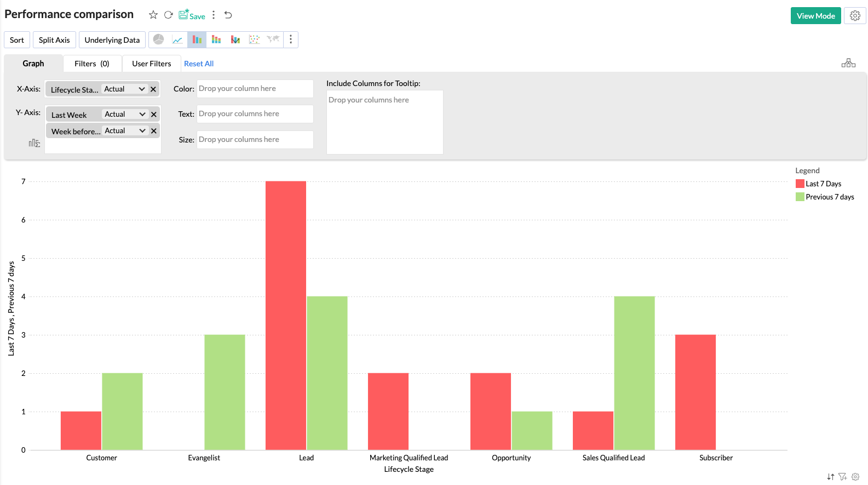Viewport: 868px width, 485px height.
Task: Select the scatter chart type
Action: 254,39
